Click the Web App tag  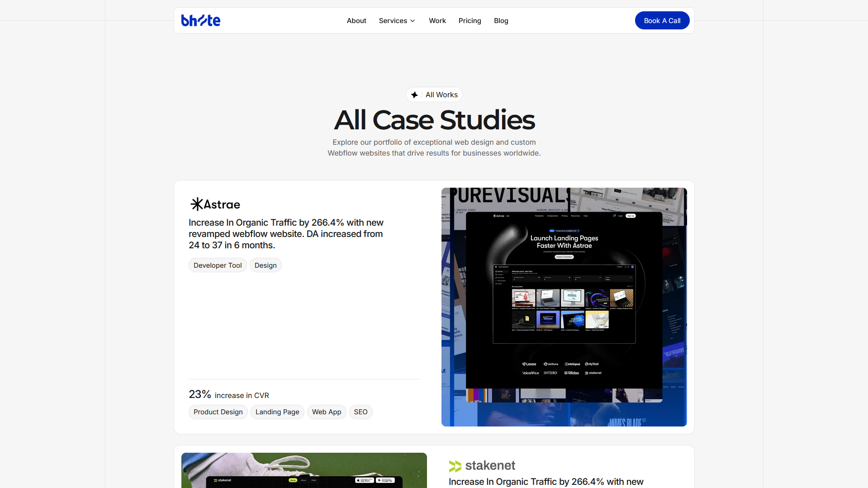pyautogui.click(x=327, y=412)
